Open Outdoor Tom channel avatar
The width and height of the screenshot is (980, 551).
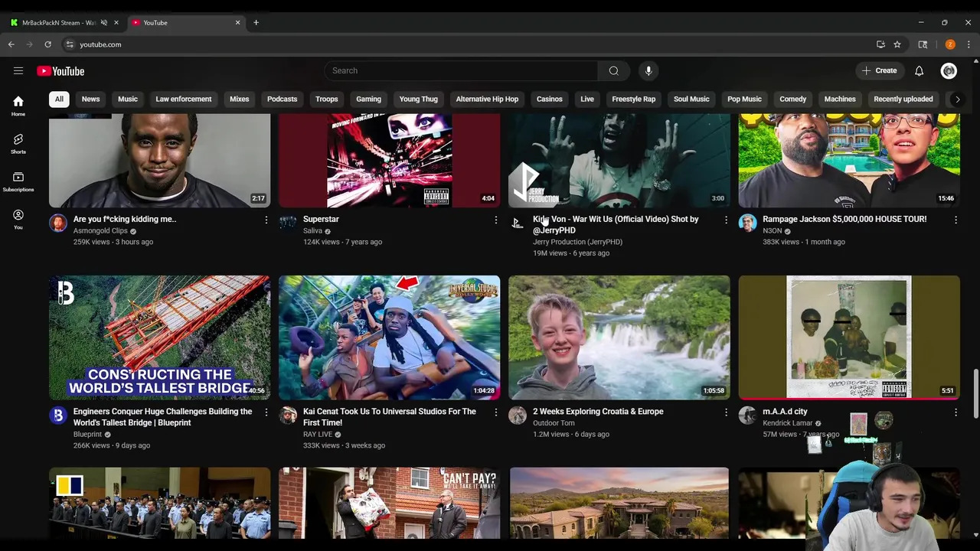pyautogui.click(x=518, y=416)
